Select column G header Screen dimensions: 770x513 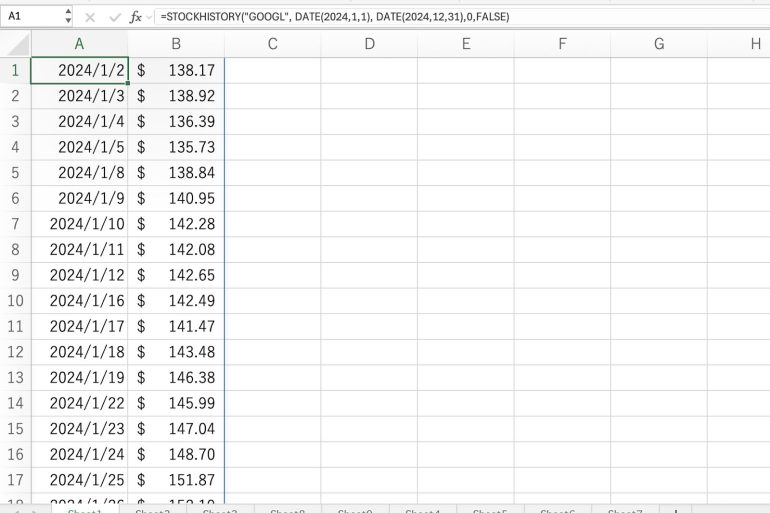click(659, 44)
